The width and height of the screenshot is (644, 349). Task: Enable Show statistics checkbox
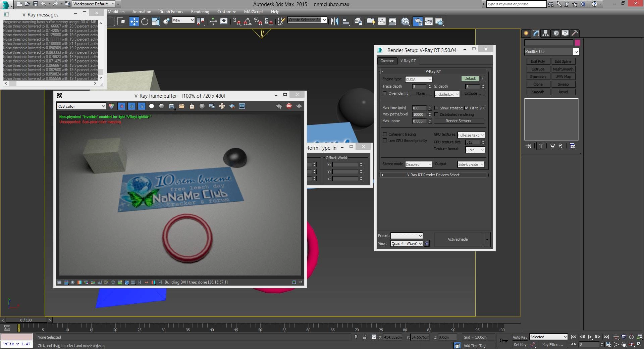pyautogui.click(x=436, y=108)
